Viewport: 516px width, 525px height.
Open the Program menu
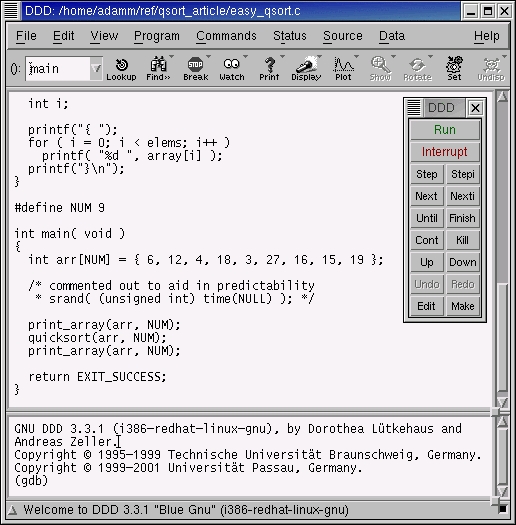[157, 36]
